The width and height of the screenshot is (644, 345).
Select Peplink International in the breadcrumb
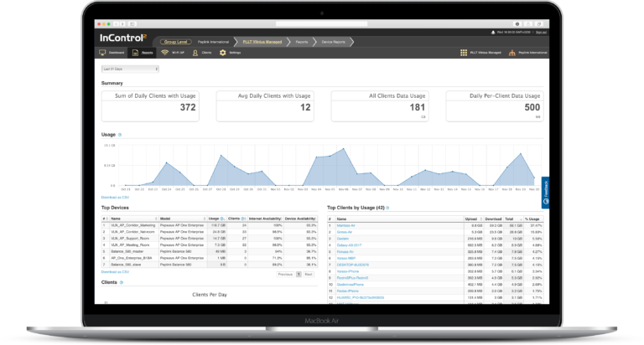[x=213, y=42]
